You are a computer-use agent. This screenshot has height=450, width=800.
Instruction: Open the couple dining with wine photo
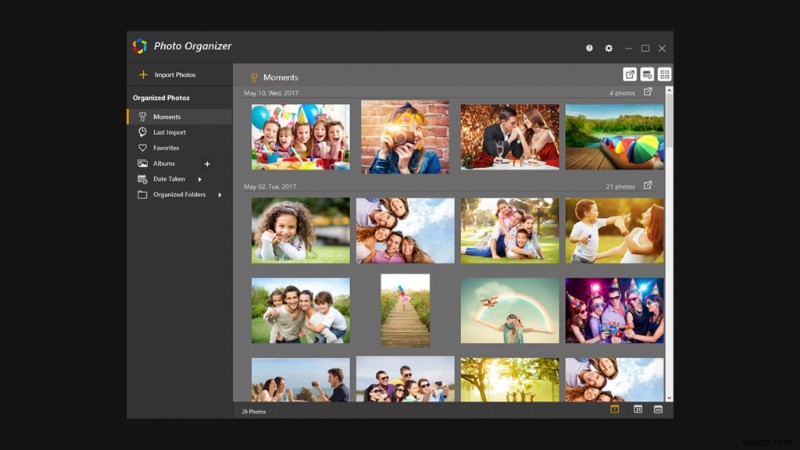coord(510,137)
